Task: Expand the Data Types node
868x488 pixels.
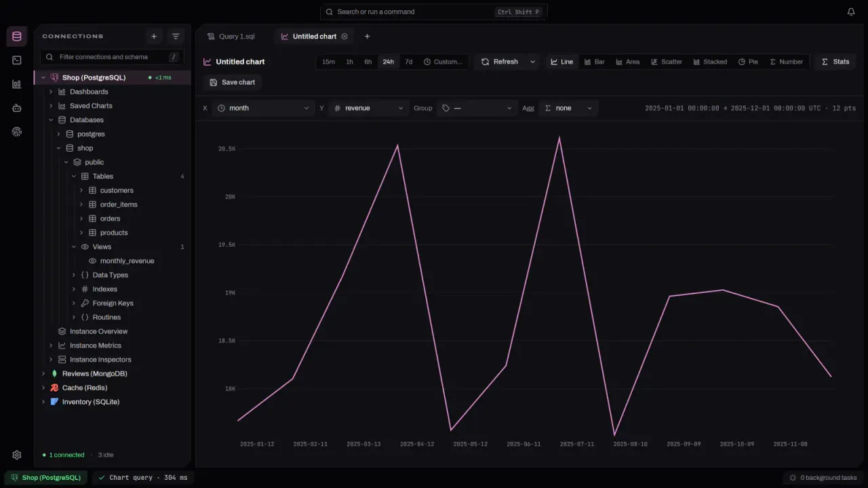Action: click(73, 275)
